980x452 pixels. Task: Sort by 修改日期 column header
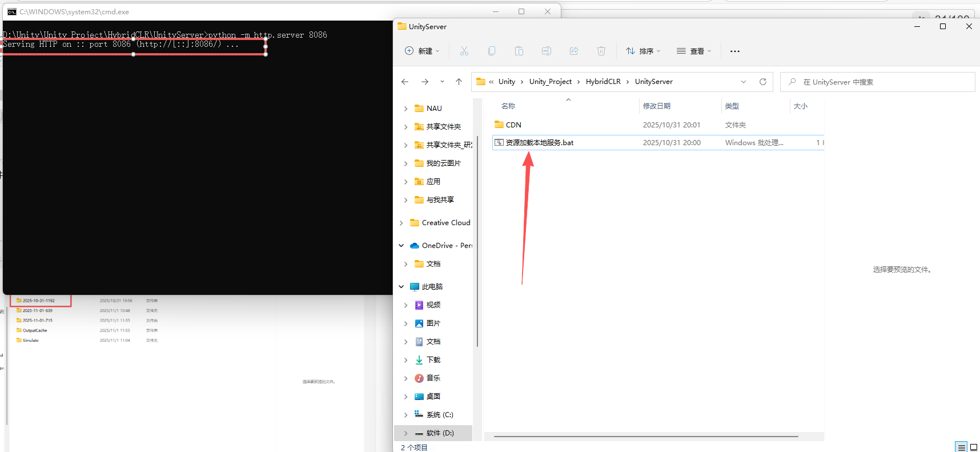tap(657, 106)
